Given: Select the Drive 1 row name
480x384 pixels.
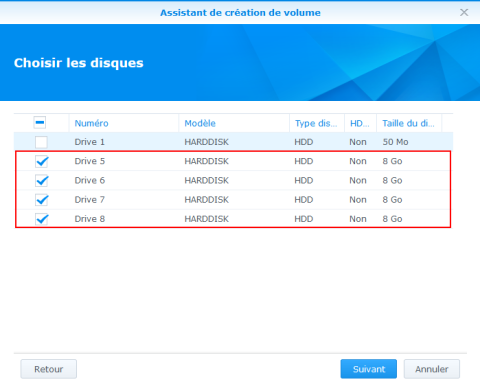Looking at the screenshot, I should (x=90, y=142).
